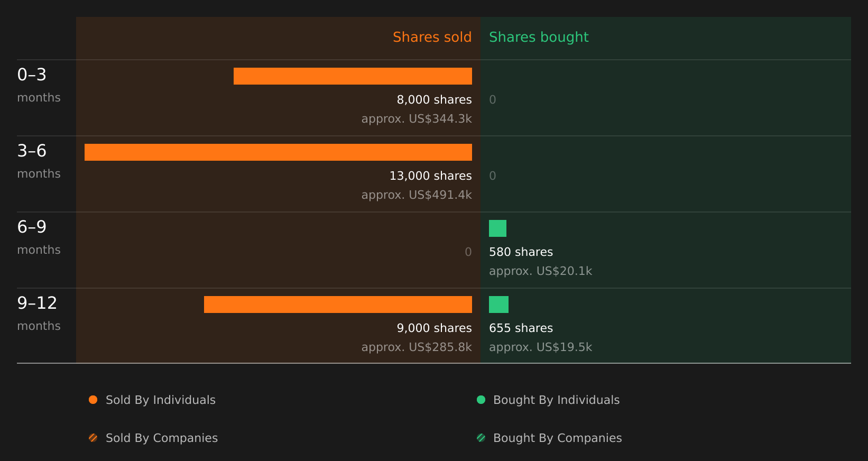Click the 9–12 months green bought bar
Screen dimensions: 868x461
click(498, 305)
